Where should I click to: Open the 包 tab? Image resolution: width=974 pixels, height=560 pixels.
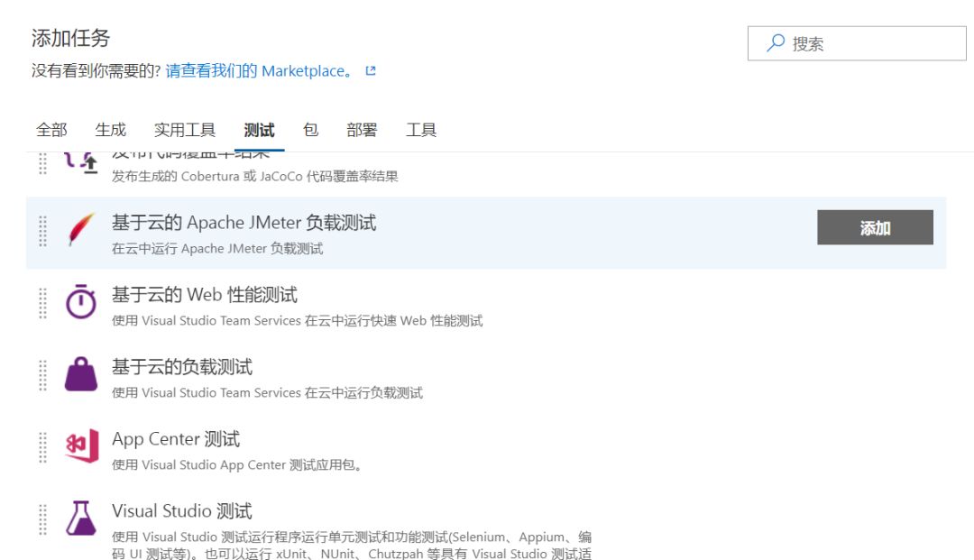click(310, 130)
